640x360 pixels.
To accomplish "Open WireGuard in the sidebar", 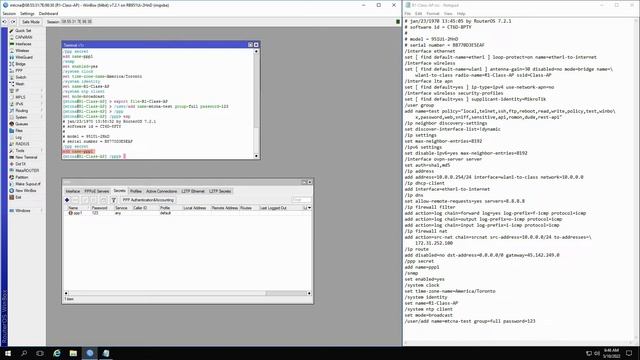I will [24, 57].
